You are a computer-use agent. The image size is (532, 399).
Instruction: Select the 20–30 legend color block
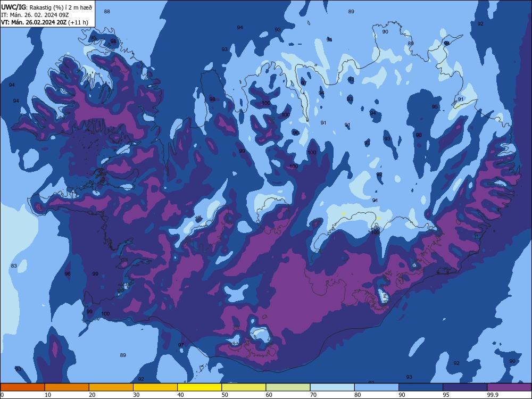tap(111, 387)
